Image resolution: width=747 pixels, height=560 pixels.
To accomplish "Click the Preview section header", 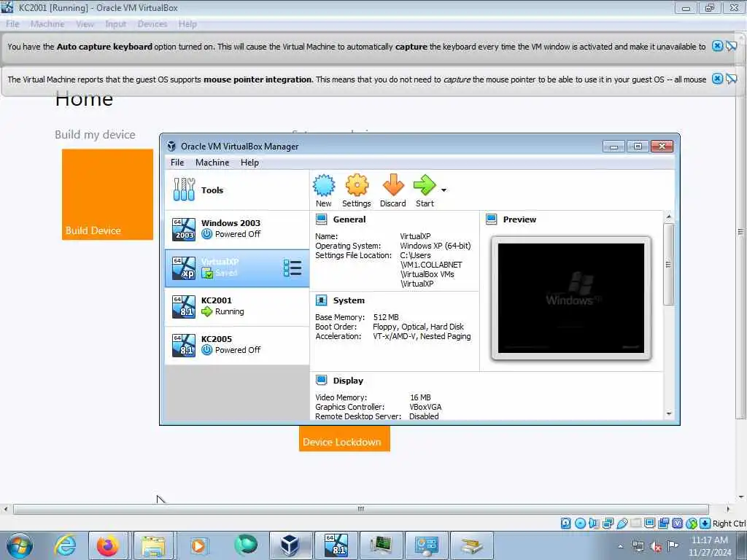I will pos(519,219).
